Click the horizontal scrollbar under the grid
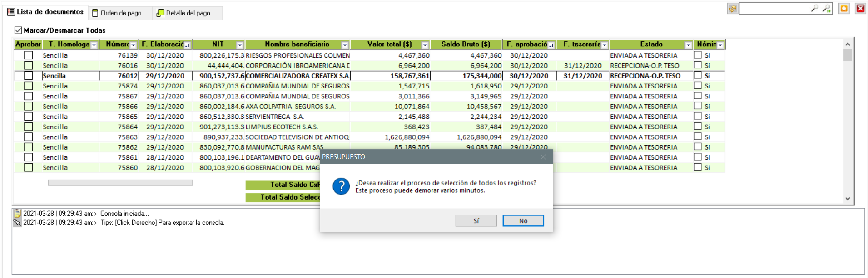The height and width of the screenshot is (278, 868). (120, 183)
